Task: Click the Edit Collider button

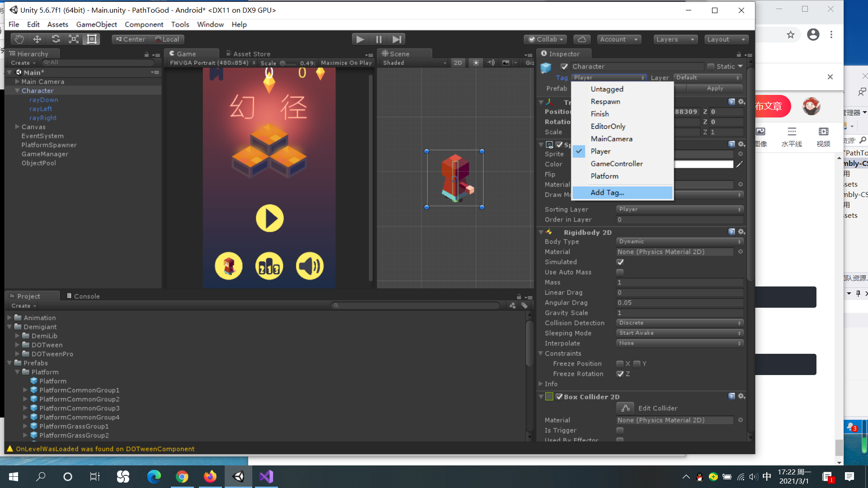Action: 625,408
